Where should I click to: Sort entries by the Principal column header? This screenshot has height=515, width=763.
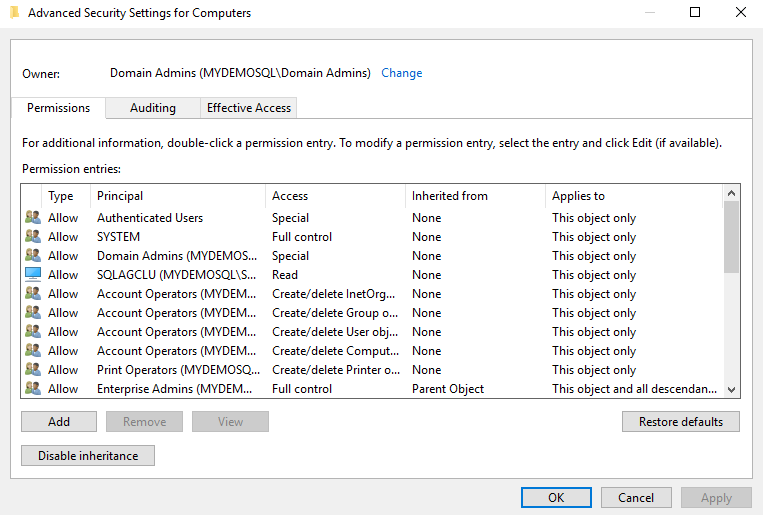coord(120,196)
